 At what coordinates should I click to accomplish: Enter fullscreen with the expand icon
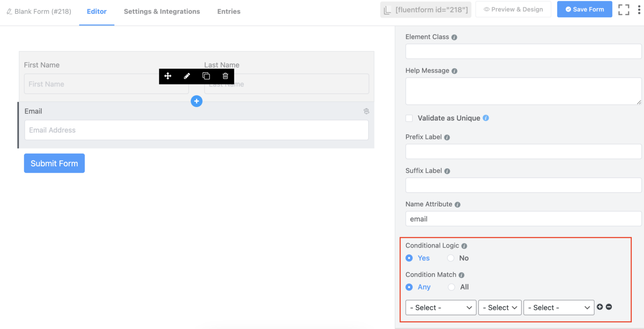pos(623,9)
